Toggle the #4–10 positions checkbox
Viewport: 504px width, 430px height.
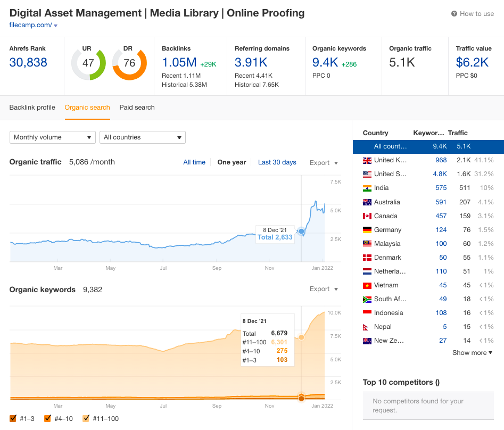47,418
